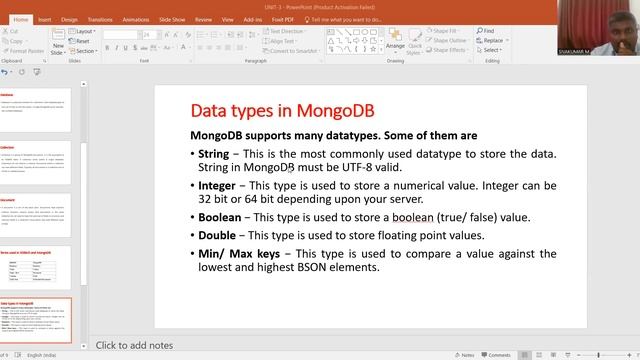
Task: Click the Increase List Level icon
Action: 240,35
